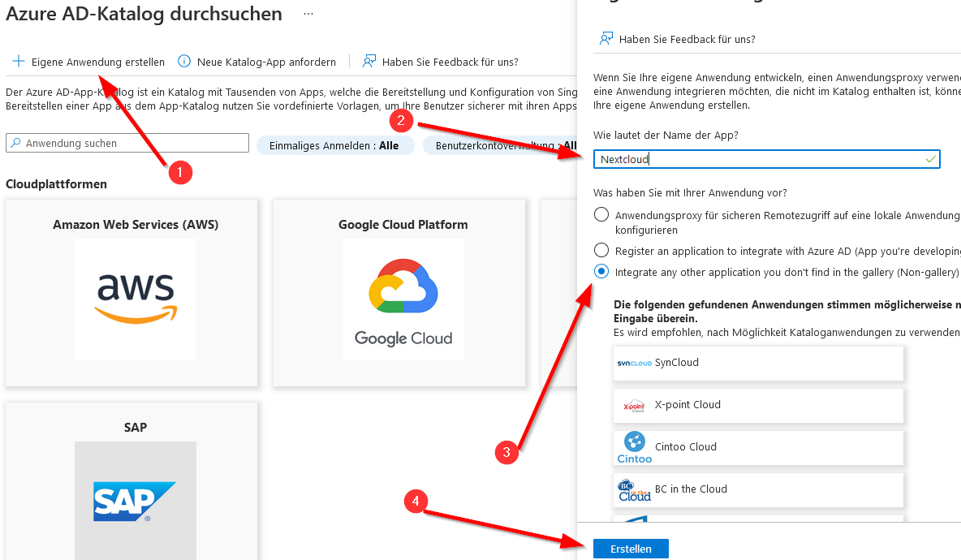Click the plus icon for Eigene Anwendung erstellen
The image size is (961, 560).
(x=19, y=61)
